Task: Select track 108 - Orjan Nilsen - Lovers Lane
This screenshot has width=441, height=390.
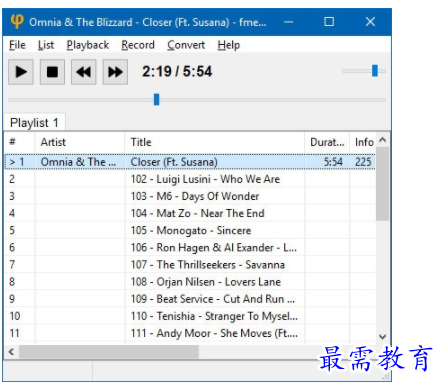Action: 190,282
